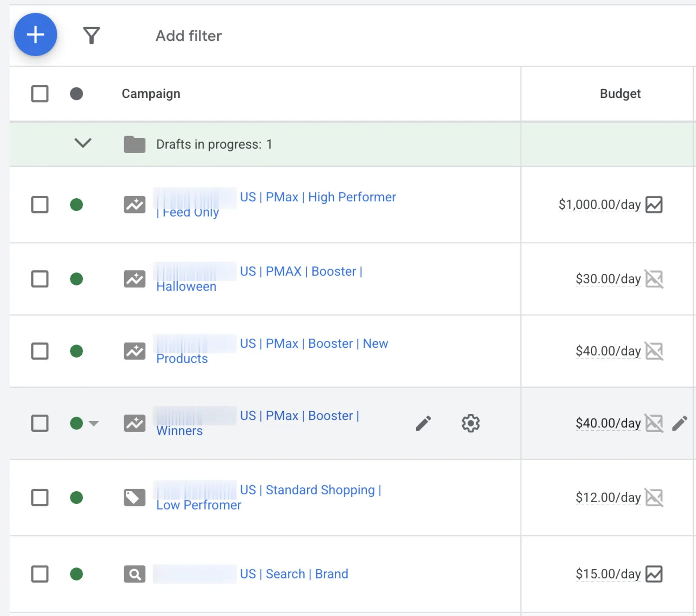This screenshot has width=696, height=616.
Task: Open the US | PMax | High Performer campaign link
Action: tap(276, 204)
